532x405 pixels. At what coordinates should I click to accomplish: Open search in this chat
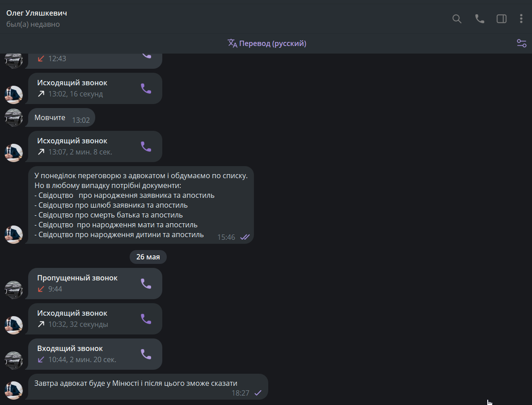coord(457,19)
